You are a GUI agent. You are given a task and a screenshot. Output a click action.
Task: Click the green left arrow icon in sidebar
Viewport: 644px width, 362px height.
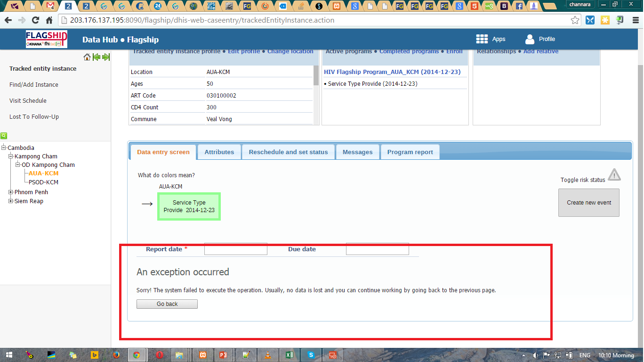coord(97,57)
